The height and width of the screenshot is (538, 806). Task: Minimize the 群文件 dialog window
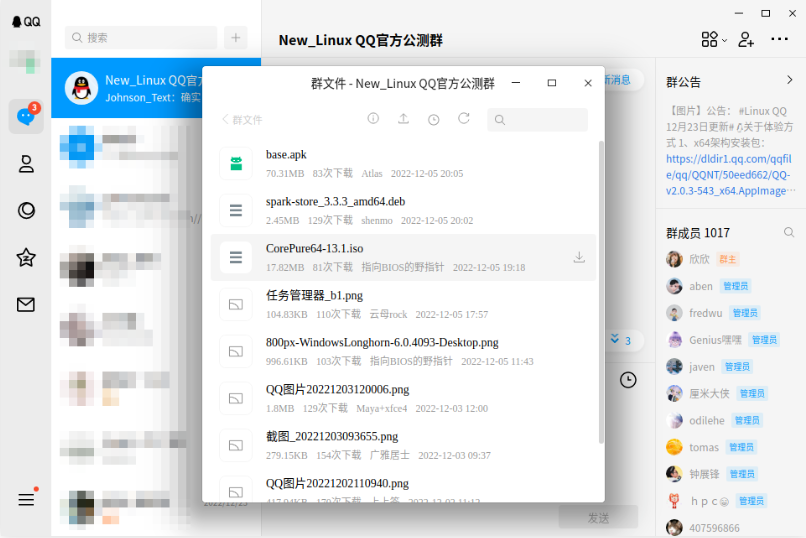(x=516, y=82)
